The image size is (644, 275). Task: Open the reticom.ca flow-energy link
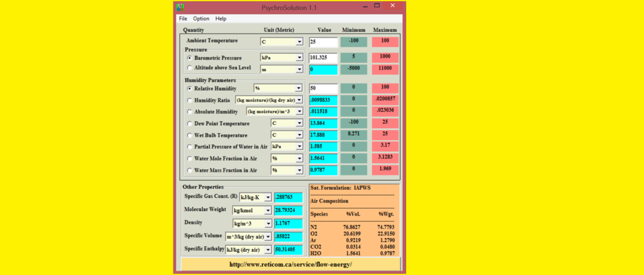click(x=291, y=265)
